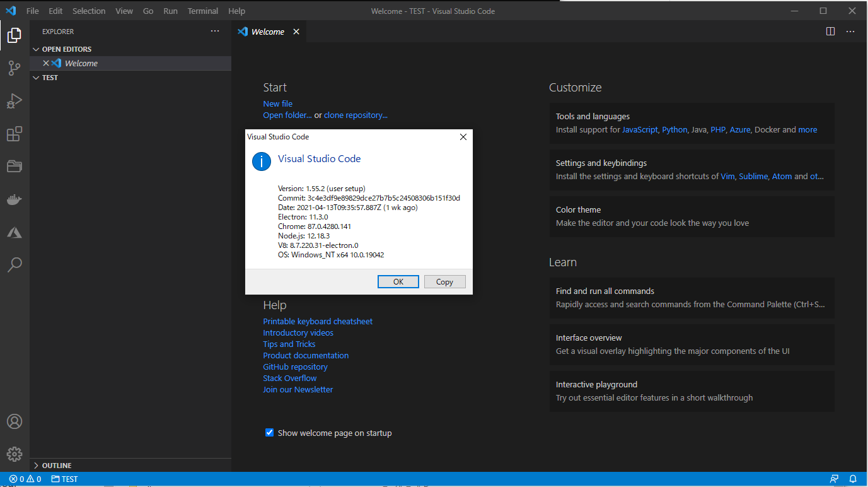Image resolution: width=868 pixels, height=487 pixels.
Task: Open the Edit menu
Action: click(55, 11)
